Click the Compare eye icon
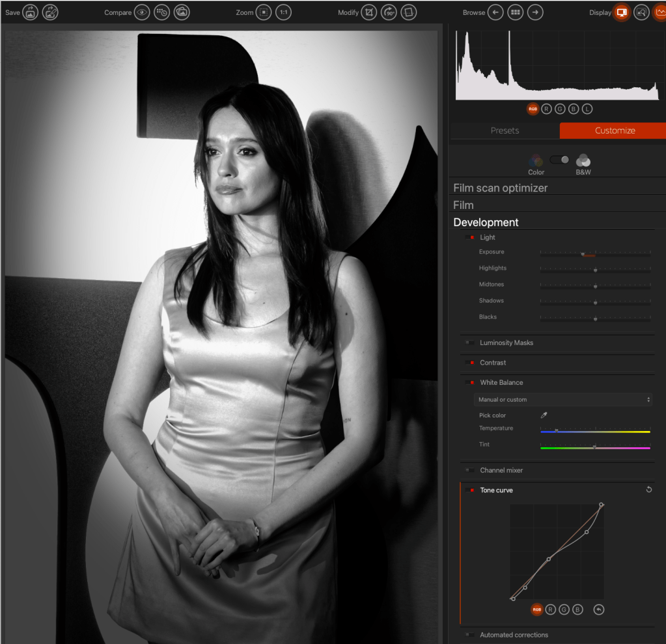 142,12
